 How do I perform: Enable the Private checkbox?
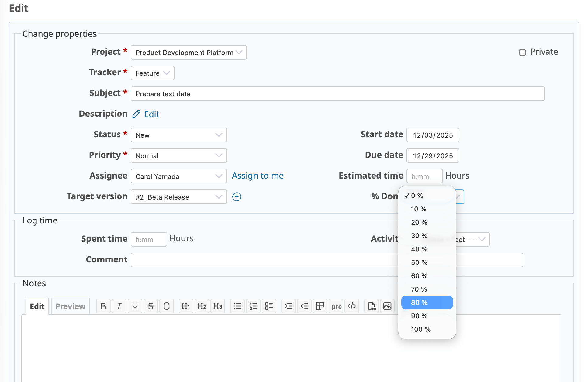[x=522, y=53]
